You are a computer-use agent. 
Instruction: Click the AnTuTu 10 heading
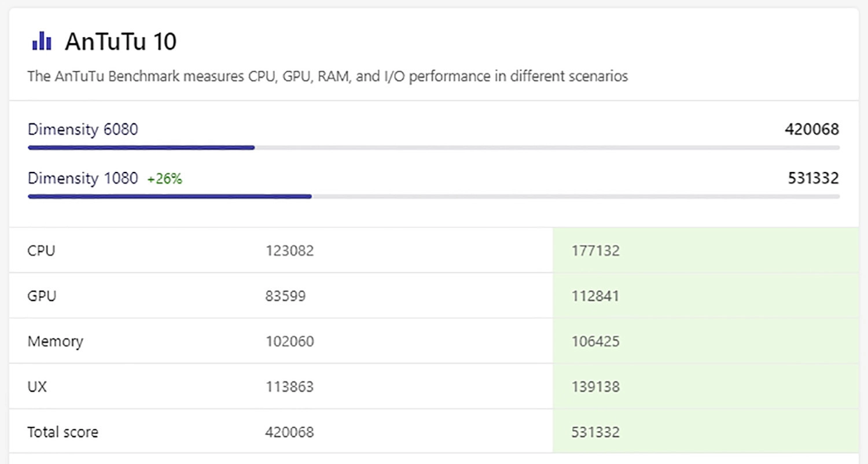point(120,42)
